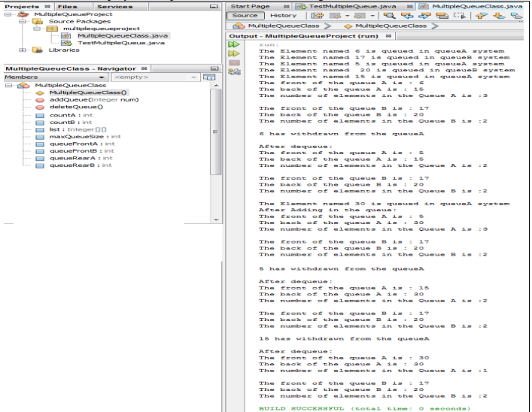This screenshot has width=532, height=412.
Task: Open dropdown arrow next to Back navigation icon
Action: [x=347, y=16]
